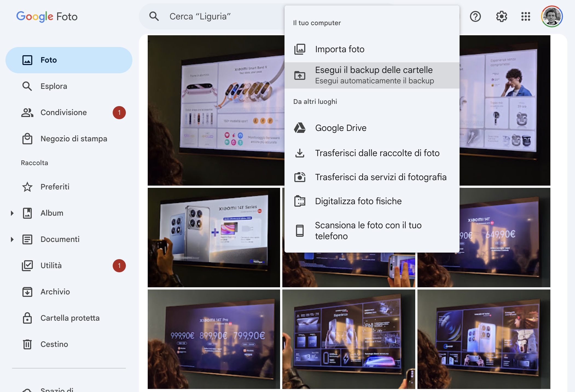The height and width of the screenshot is (392, 575).
Task: Select Digitalizza foto fisiche
Action: (372, 201)
